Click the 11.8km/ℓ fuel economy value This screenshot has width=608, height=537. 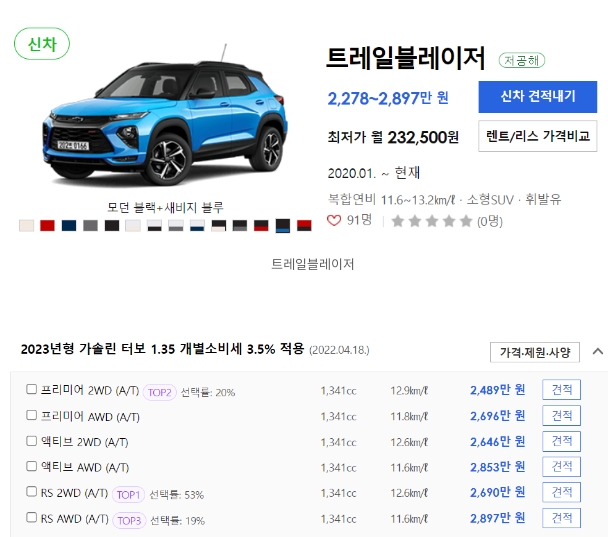pyautogui.click(x=409, y=416)
